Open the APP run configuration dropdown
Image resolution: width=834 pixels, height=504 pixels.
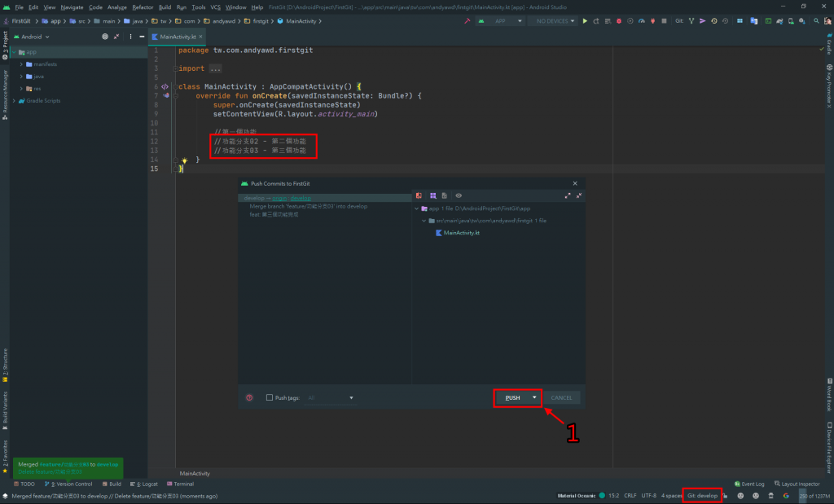coord(502,21)
